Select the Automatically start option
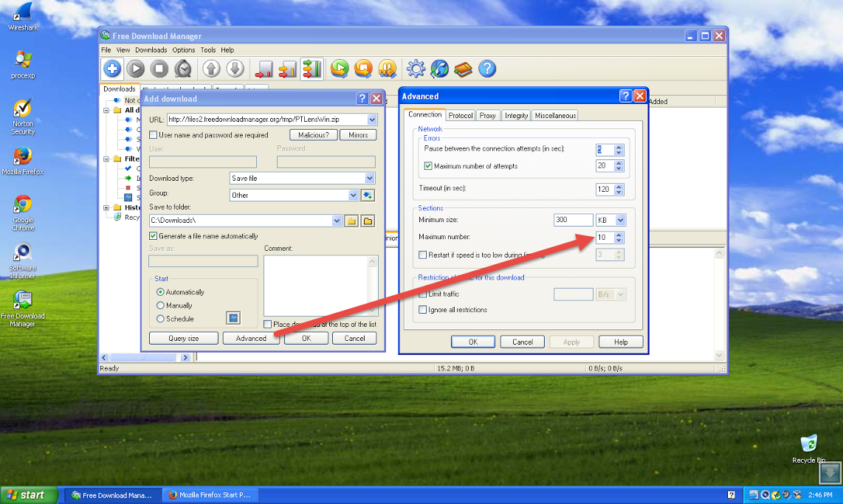 point(160,291)
